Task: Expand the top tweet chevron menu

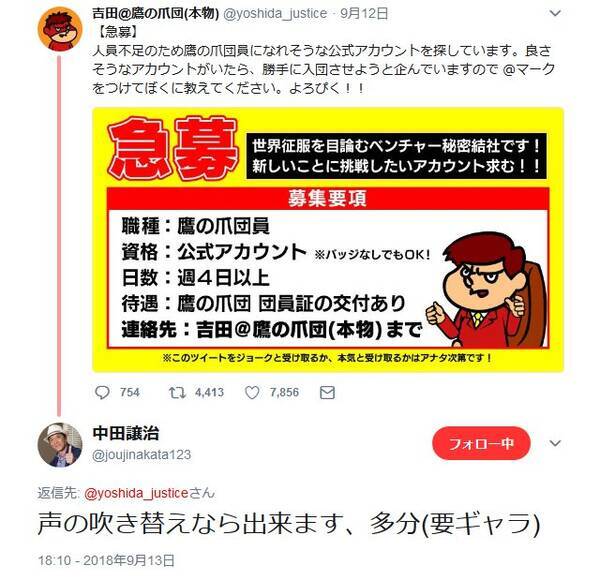Action: 555,13
